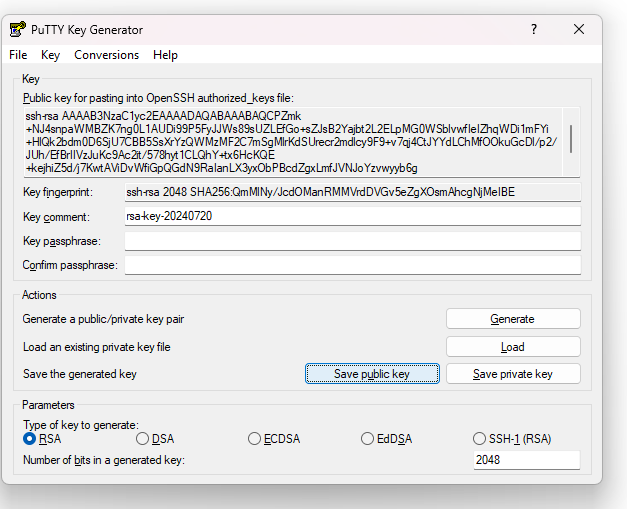Screen dimensions: 627x509
Task: Click the number of bits field
Action: (x=527, y=460)
